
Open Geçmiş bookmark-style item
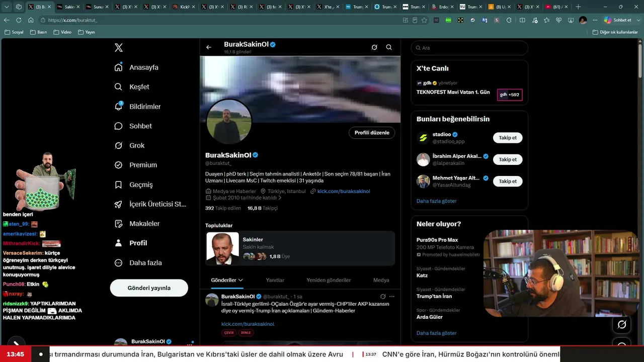click(133, 185)
